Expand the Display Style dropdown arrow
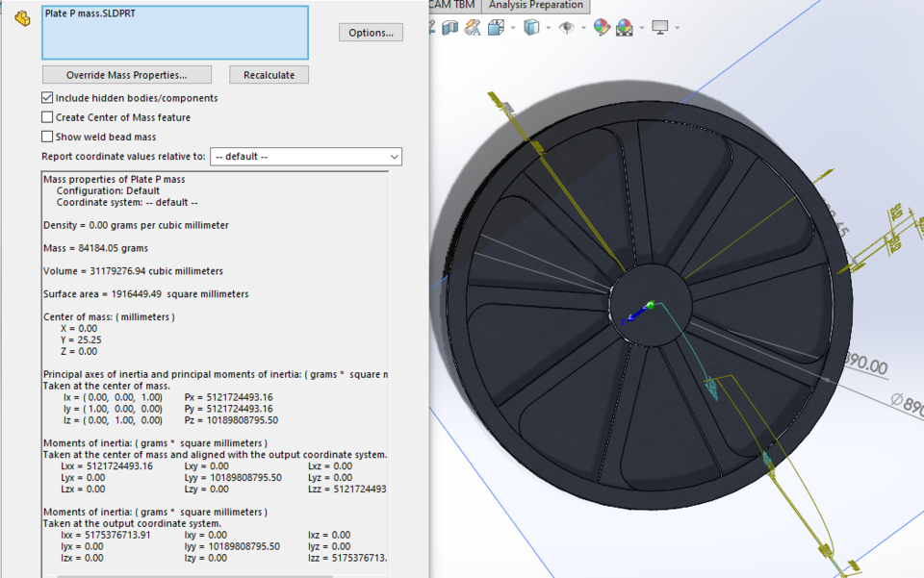Screen dimensions: 924x578 pos(547,28)
